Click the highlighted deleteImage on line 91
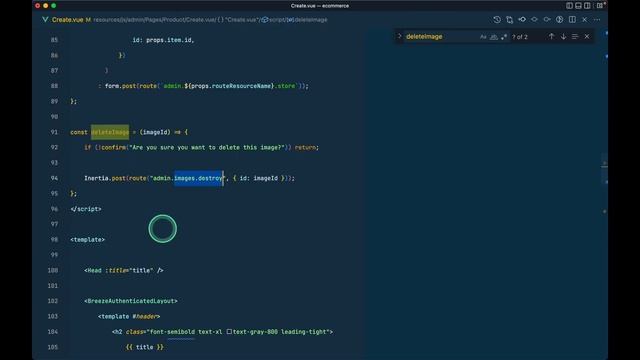Image resolution: width=640 pixels, height=360 pixels. click(x=110, y=132)
